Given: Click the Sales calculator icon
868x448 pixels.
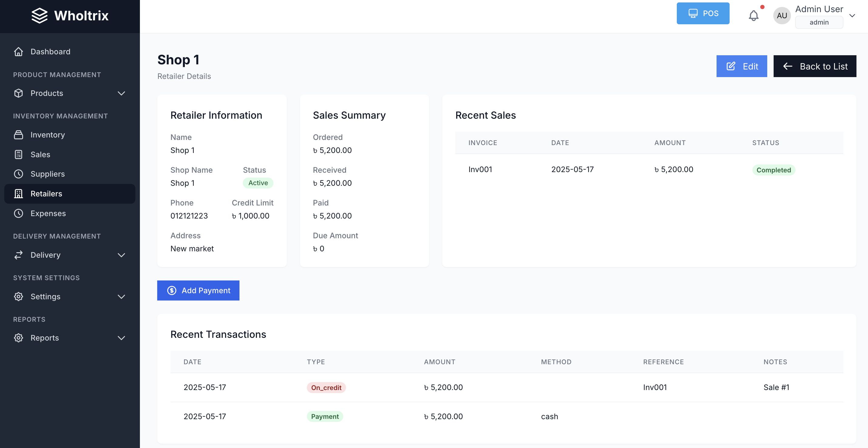Looking at the screenshot, I should pos(19,154).
